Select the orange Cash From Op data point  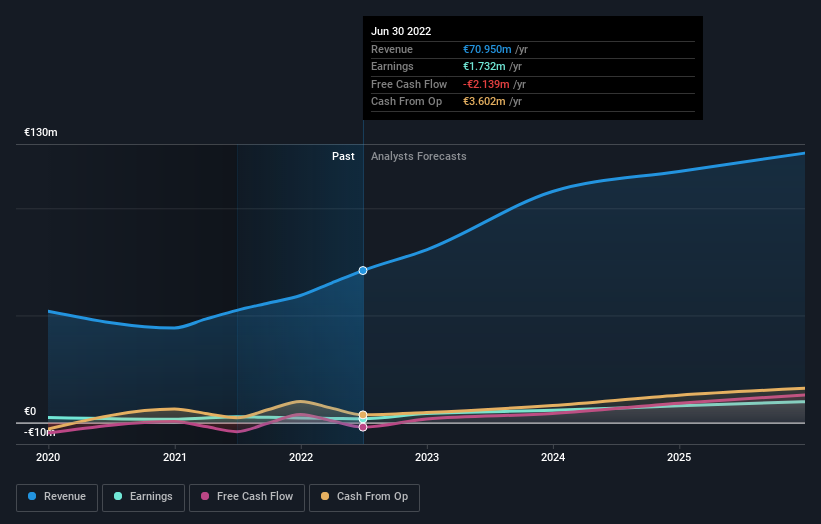363,415
